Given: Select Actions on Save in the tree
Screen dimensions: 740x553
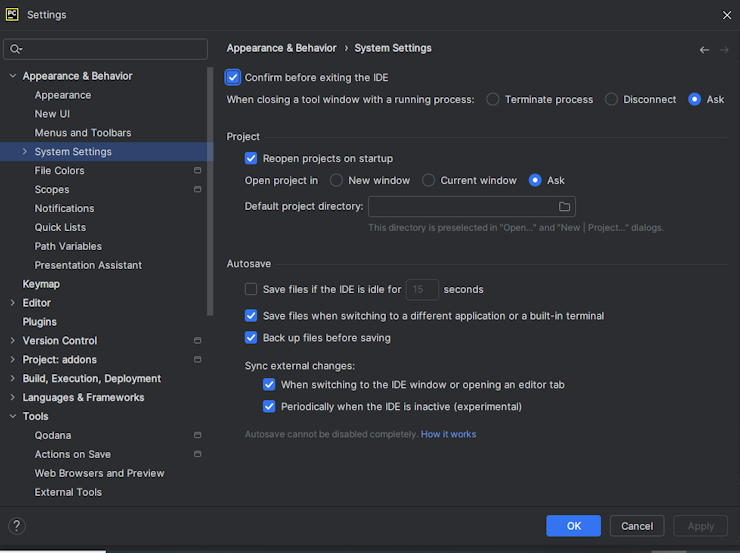Looking at the screenshot, I should [x=73, y=454].
